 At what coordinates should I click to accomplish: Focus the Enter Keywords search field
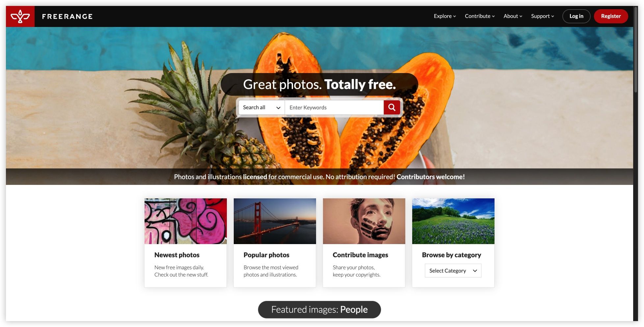click(x=334, y=107)
